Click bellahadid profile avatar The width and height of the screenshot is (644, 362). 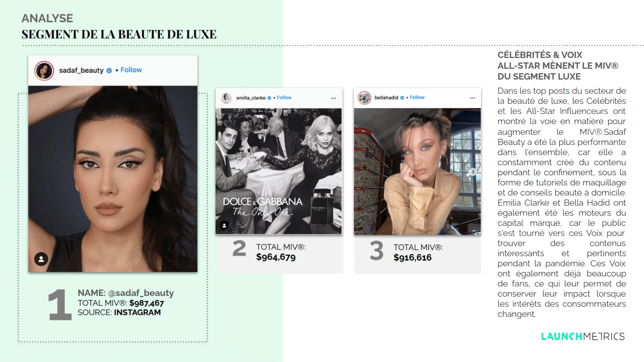365,98
